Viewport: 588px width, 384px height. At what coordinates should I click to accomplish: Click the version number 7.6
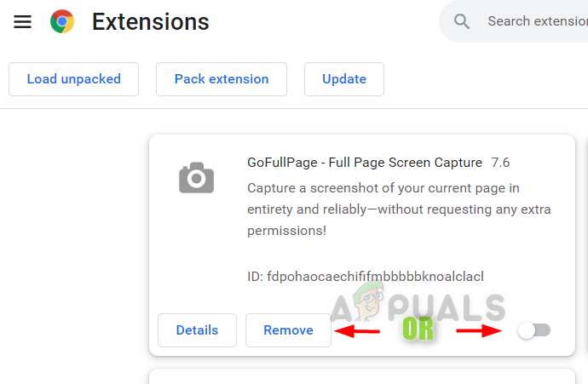[500, 162]
